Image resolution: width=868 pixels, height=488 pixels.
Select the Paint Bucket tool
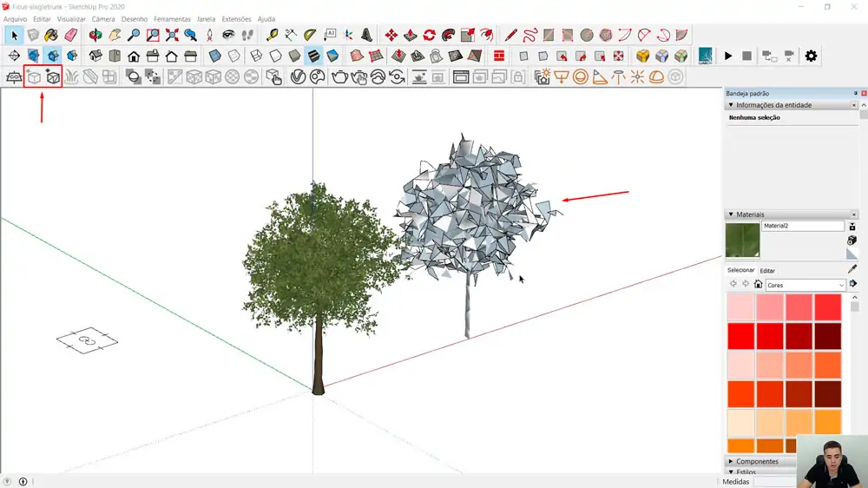point(51,35)
